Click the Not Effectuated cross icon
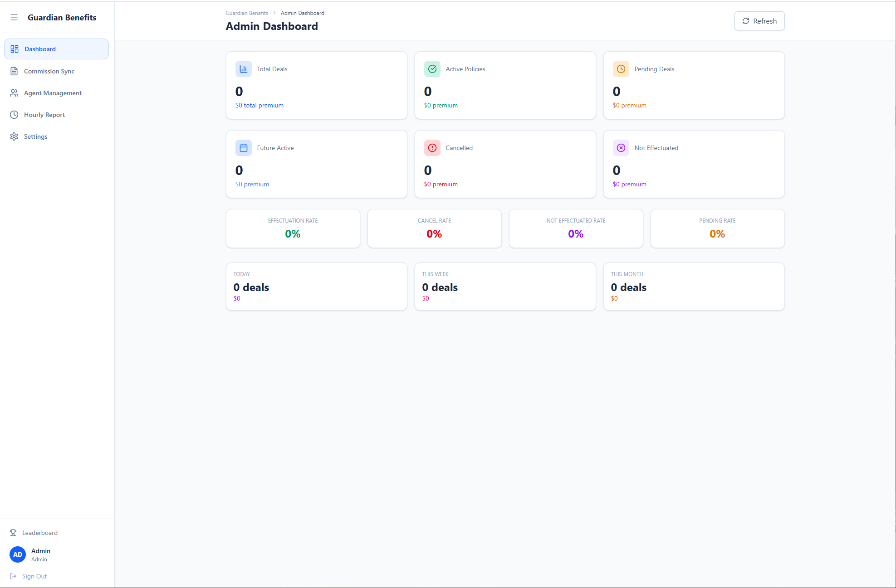 tap(621, 147)
